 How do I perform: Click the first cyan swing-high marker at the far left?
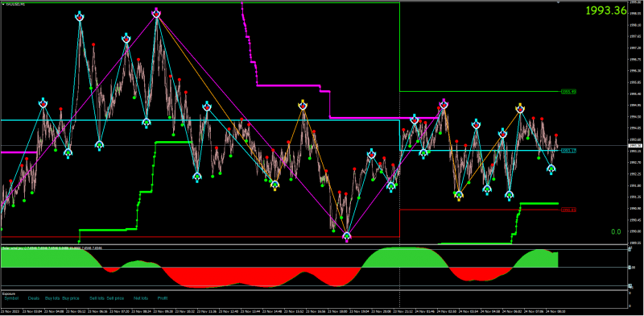pos(43,103)
